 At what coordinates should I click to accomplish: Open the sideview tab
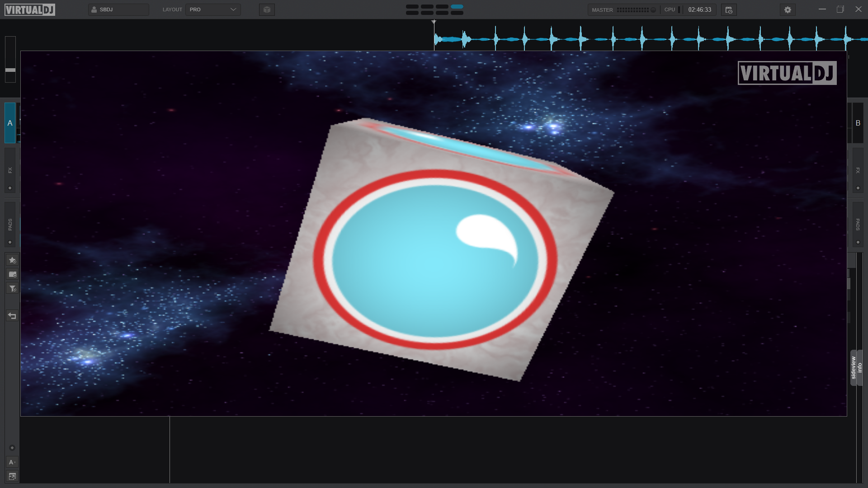tap(854, 368)
